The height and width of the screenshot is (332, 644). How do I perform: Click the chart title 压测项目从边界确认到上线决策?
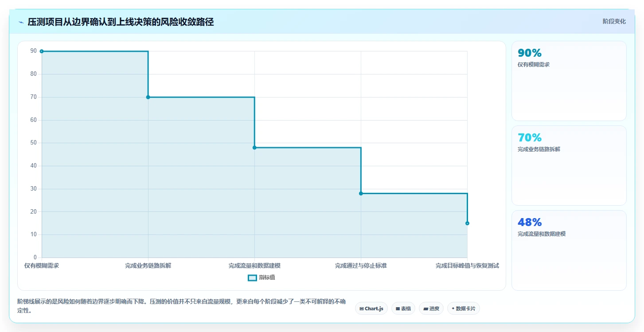click(121, 22)
